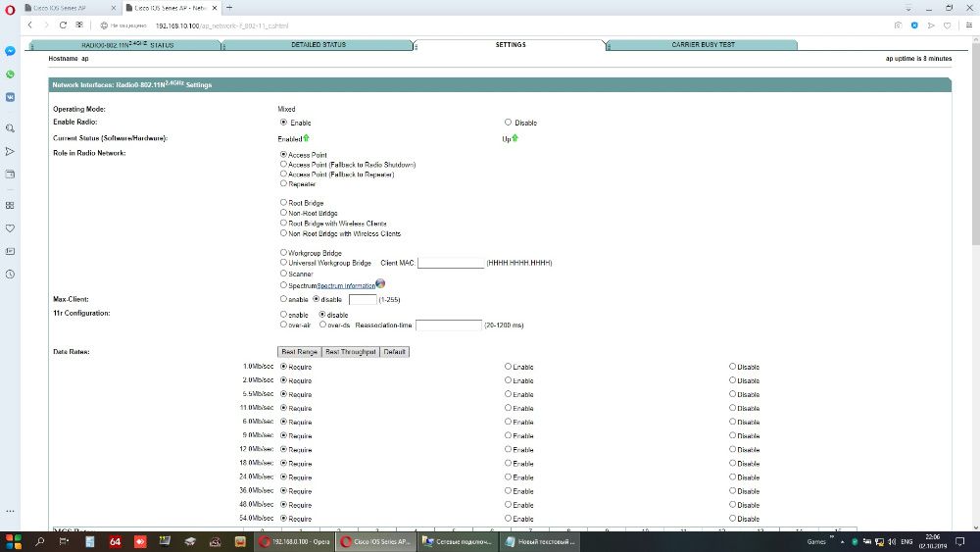The height and width of the screenshot is (552, 980).
Task: Choose enable for Max-Client
Action: pos(284,299)
